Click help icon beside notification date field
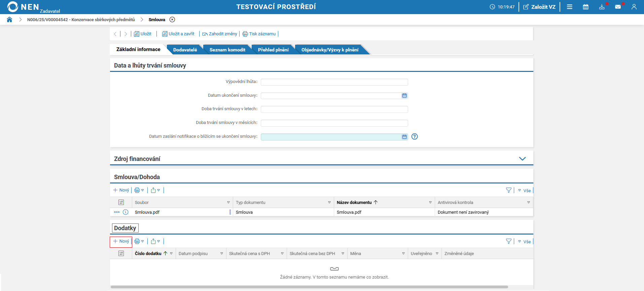Screen dimensions: 644x291 click(x=415, y=136)
